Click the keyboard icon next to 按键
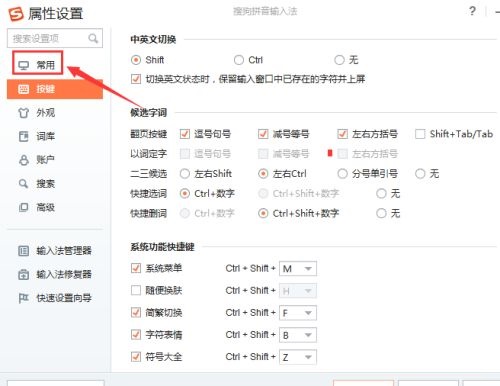Screen dimensions: 500x386 point(23,89)
